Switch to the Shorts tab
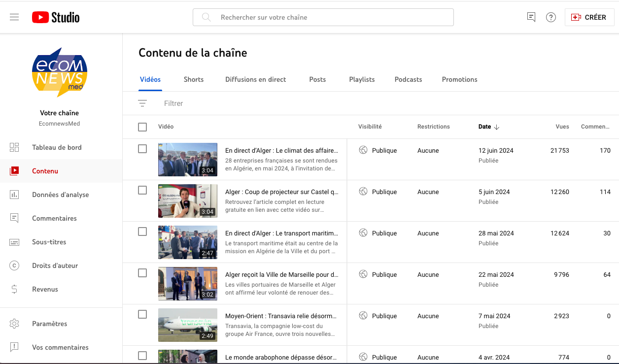The height and width of the screenshot is (364, 619). (193, 79)
